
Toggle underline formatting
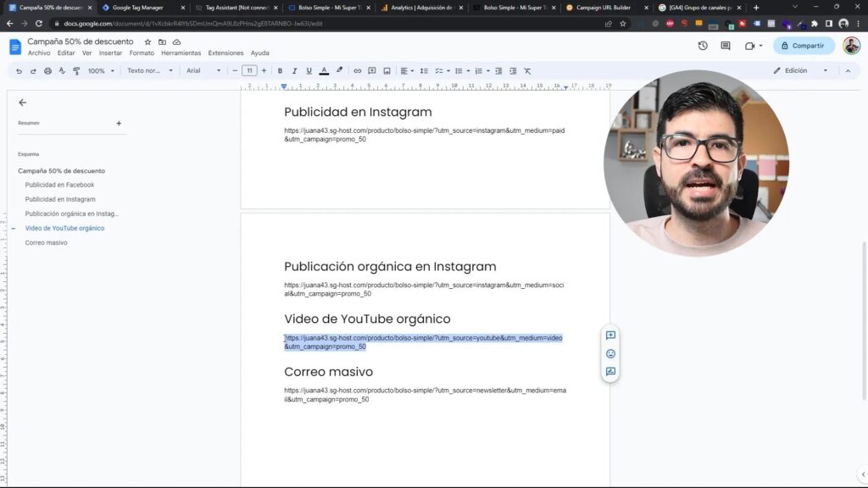coord(309,71)
